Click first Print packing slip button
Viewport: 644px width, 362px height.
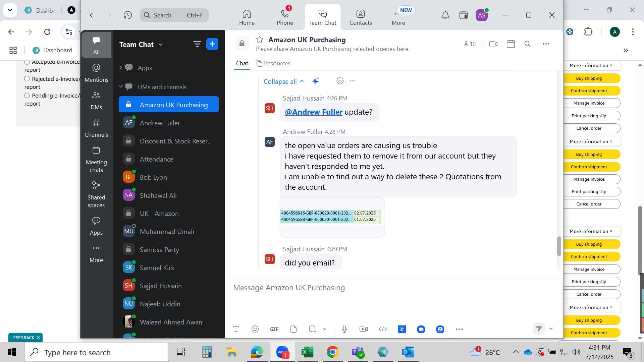[x=589, y=116]
